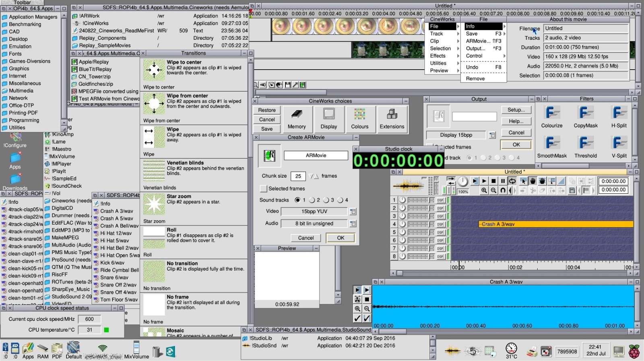The image size is (644, 361).
Task: Choose Selection in the CineWorks menu
Action: [443, 48]
